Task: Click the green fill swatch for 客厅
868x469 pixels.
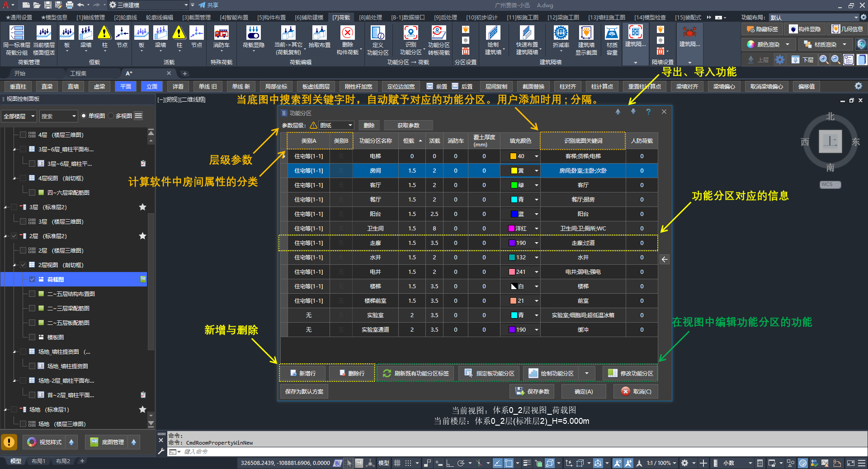Action: pyautogui.click(x=514, y=185)
